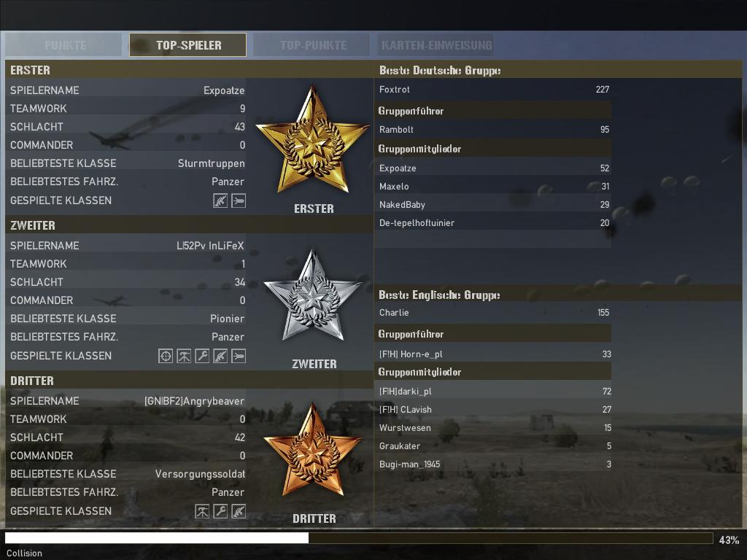The image size is (747, 560).
Task: Click the gold ERSTER star medal
Action: 312,141
